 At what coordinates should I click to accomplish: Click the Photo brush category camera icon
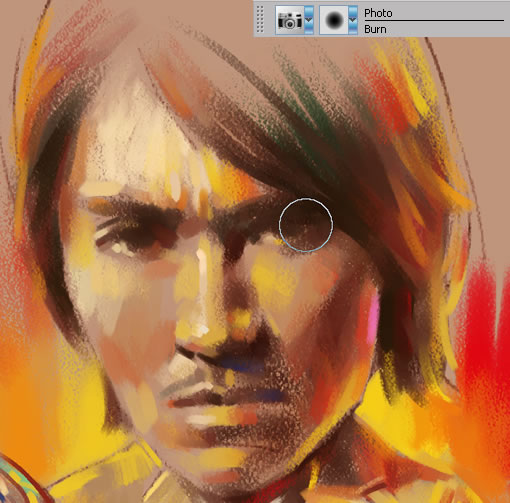coord(290,20)
